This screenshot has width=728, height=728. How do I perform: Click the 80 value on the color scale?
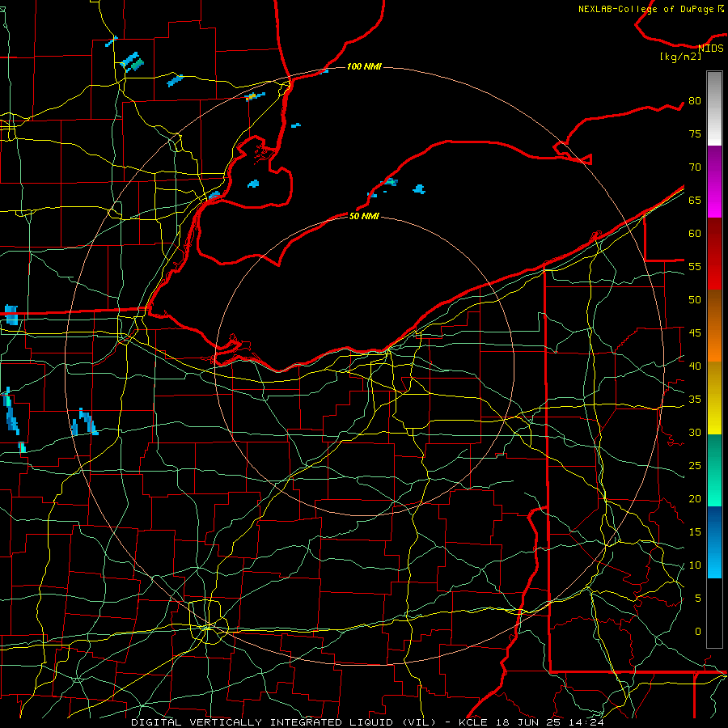(x=695, y=101)
